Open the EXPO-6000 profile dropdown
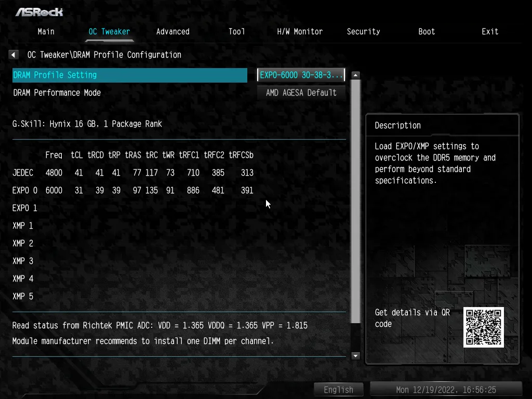Screen dimensions: 532x399 coord(301,75)
